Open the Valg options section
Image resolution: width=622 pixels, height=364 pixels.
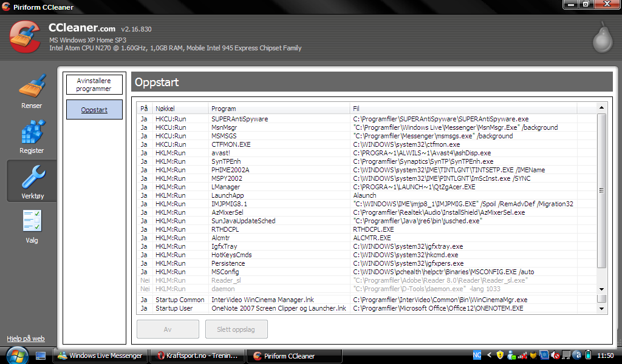(x=32, y=226)
